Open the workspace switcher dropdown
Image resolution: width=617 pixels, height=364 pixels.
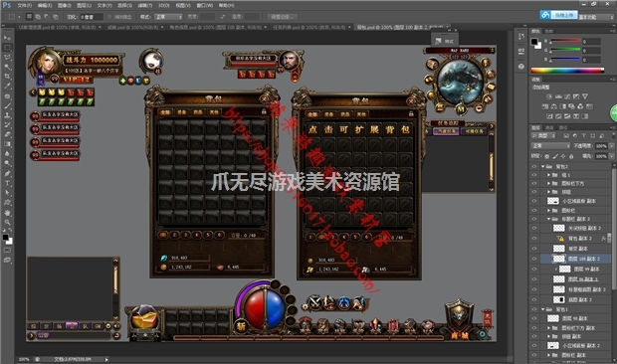(x=596, y=17)
